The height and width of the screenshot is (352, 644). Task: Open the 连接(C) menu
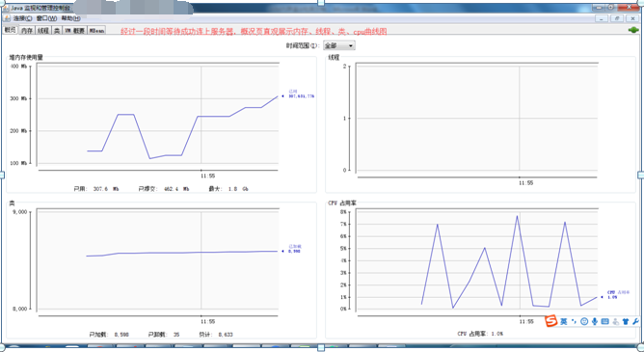[x=22, y=18]
